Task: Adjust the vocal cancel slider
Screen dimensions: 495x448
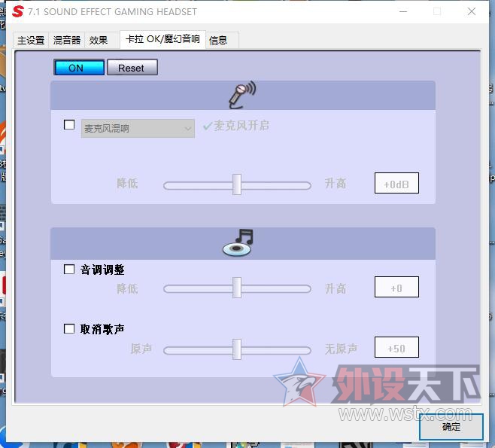Action: pyautogui.click(x=237, y=349)
